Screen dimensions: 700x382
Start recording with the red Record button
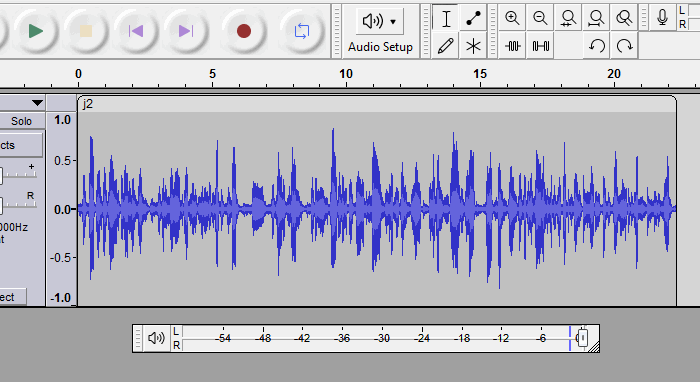tap(244, 31)
